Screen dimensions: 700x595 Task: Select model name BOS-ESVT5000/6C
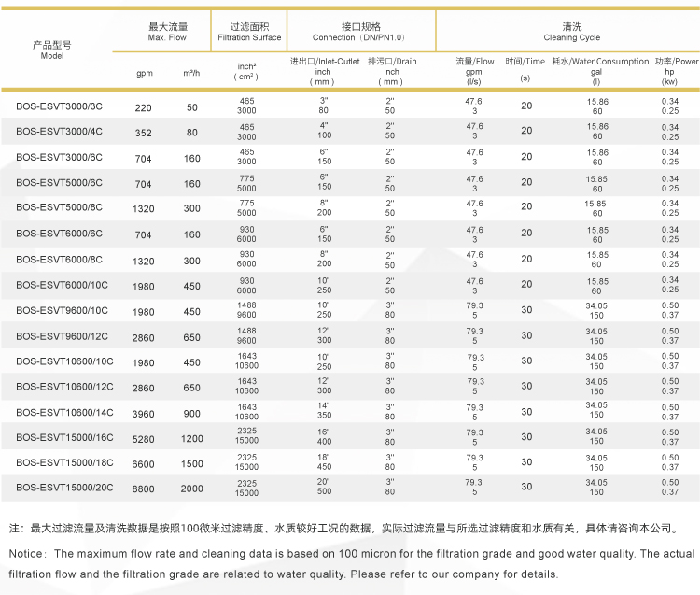59,183
